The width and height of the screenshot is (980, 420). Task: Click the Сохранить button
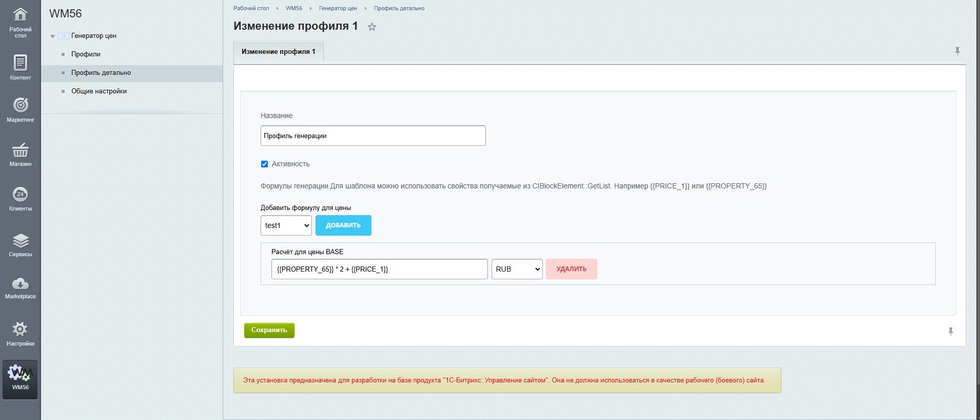(269, 330)
